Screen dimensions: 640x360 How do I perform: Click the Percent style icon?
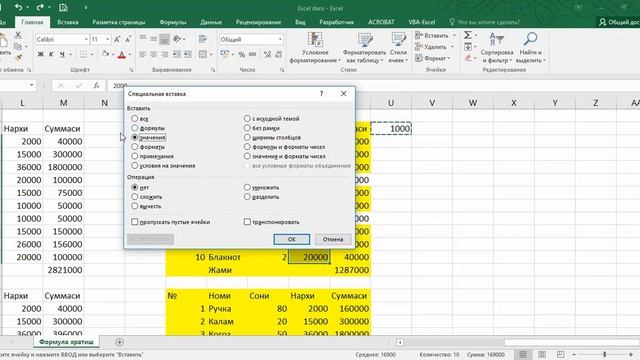[242, 54]
